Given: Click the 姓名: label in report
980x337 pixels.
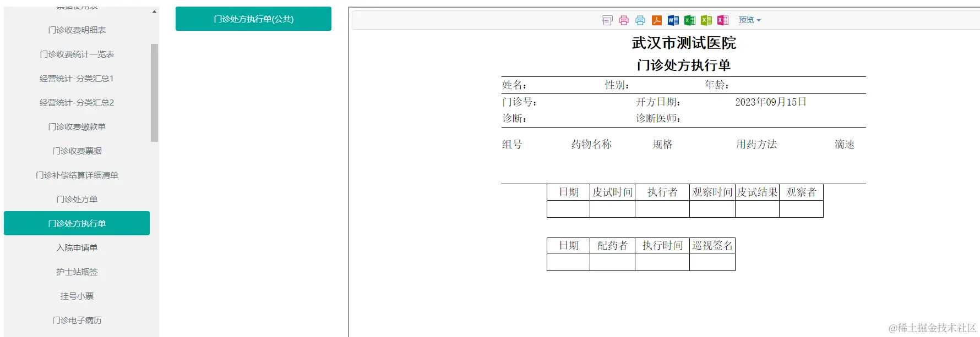Looking at the screenshot, I should 514,85.
